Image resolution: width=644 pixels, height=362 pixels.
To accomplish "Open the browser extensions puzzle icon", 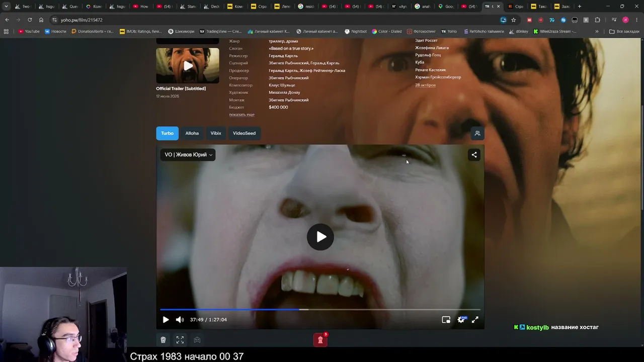I will click(x=597, y=20).
